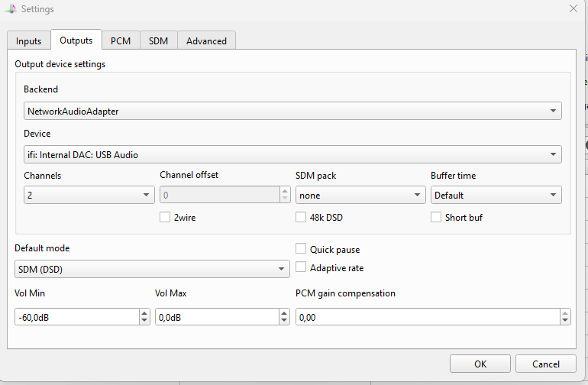588x385 pixels.
Task: Decrease PCM gain compensation with down arrow
Action: [565, 321]
